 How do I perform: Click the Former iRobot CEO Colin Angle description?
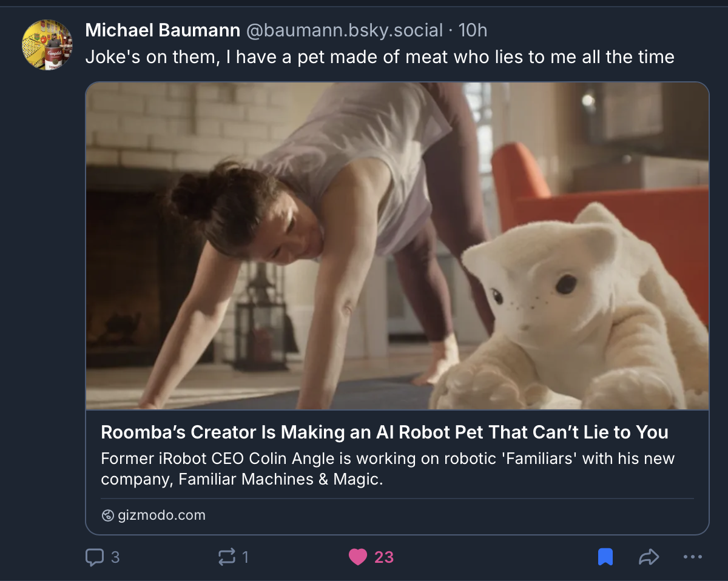coord(388,469)
